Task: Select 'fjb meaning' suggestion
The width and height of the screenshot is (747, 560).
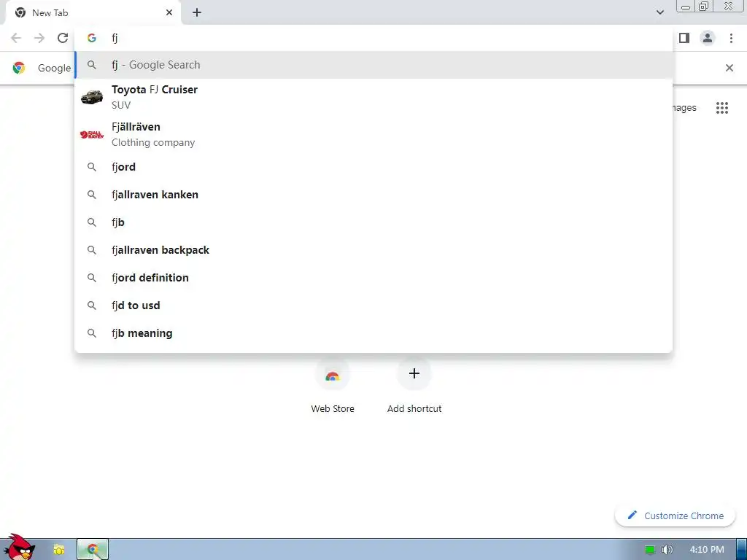Action: (373, 332)
